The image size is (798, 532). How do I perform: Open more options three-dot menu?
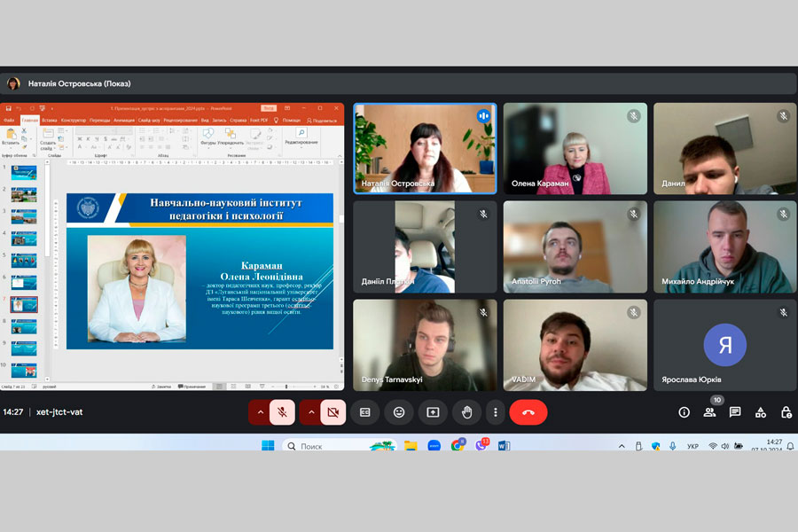(x=495, y=412)
